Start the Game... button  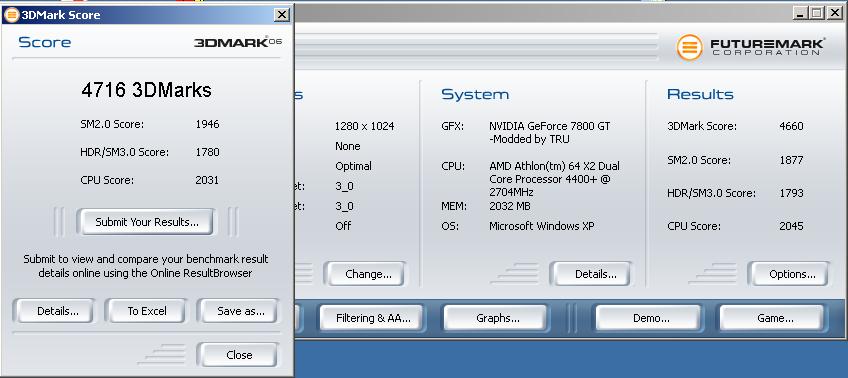772,318
